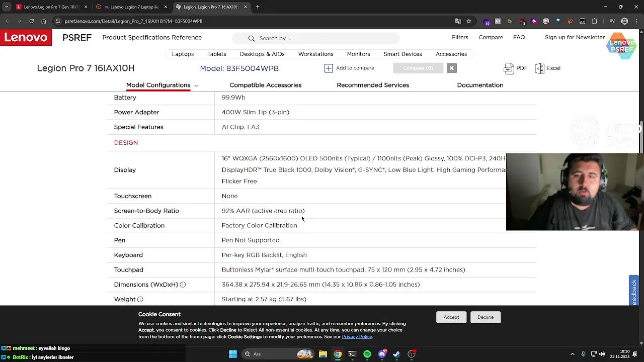Open the Smart Devices category menu
Image resolution: width=644 pixels, height=362 pixels.
click(403, 54)
